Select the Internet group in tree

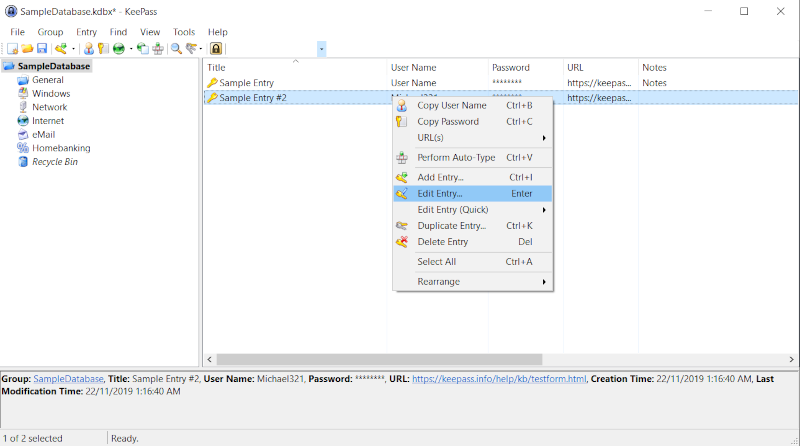[48, 121]
